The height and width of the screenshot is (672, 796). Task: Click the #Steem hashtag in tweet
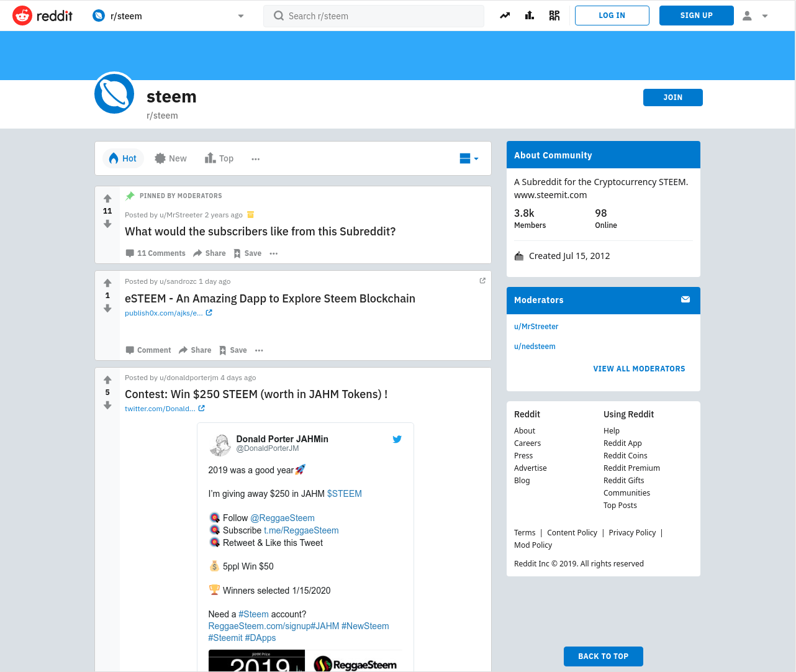(x=253, y=614)
